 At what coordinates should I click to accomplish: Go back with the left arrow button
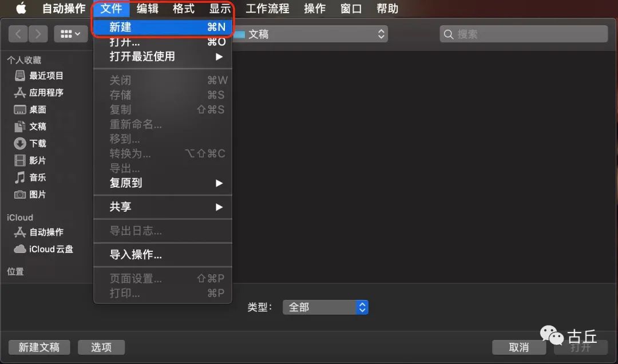[18, 34]
